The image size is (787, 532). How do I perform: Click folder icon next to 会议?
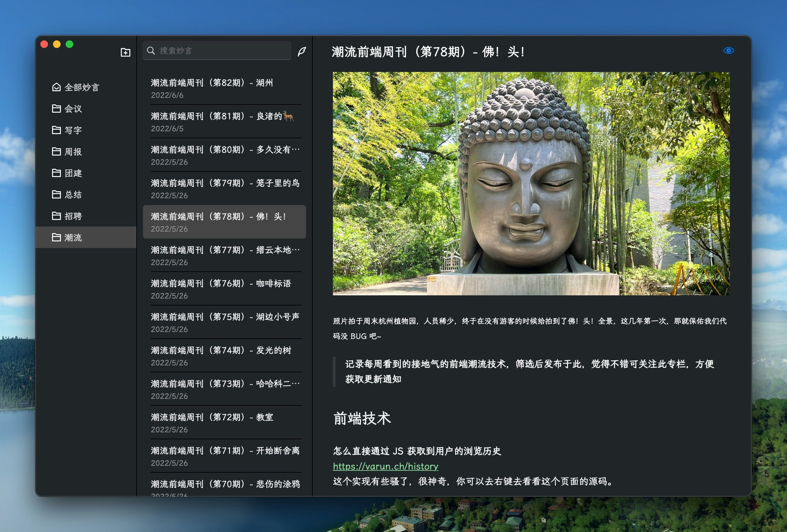point(56,108)
